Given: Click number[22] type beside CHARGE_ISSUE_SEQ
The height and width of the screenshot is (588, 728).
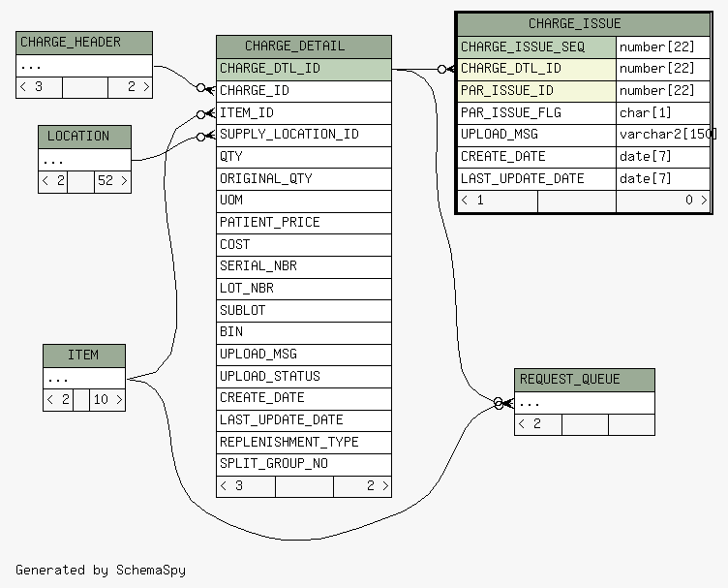Looking at the screenshot, I should 663,47.
